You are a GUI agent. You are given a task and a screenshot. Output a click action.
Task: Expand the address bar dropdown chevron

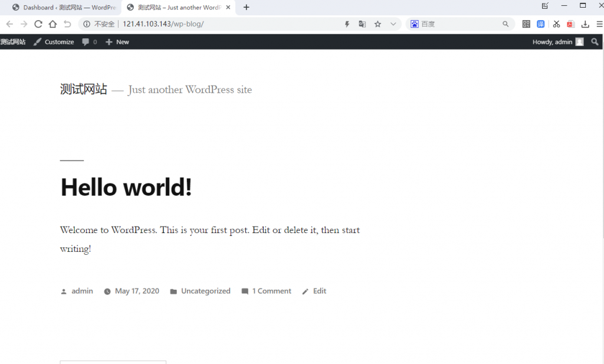393,24
